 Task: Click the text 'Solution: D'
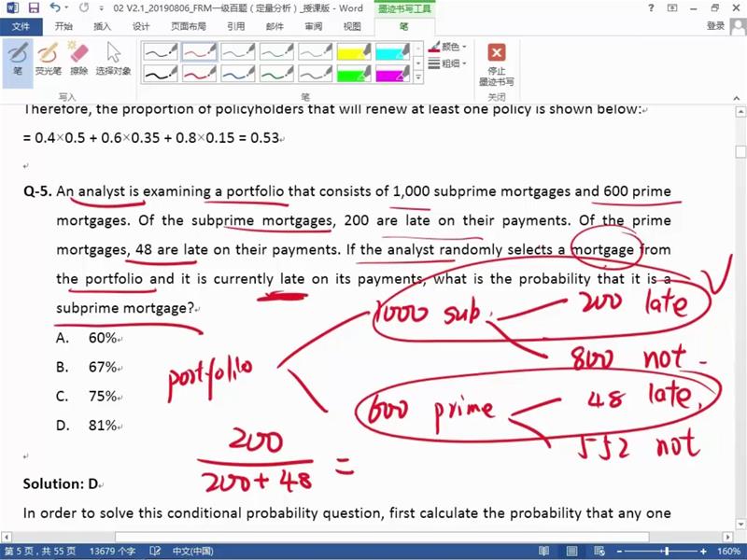pyautogui.click(x=61, y=483)
